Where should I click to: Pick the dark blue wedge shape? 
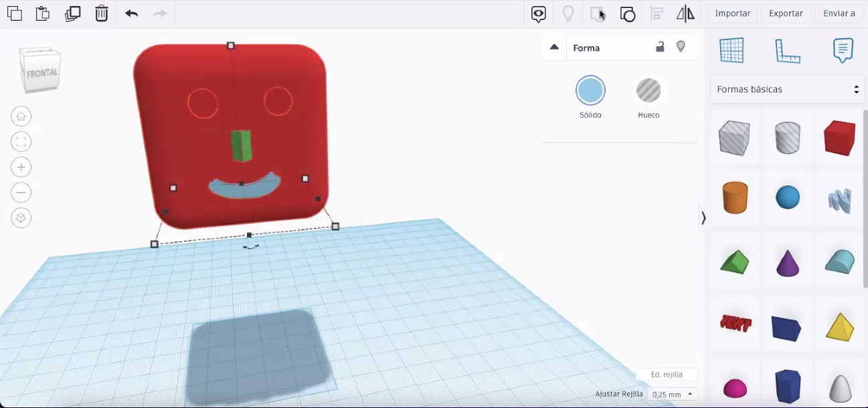(x=787, y=328)
